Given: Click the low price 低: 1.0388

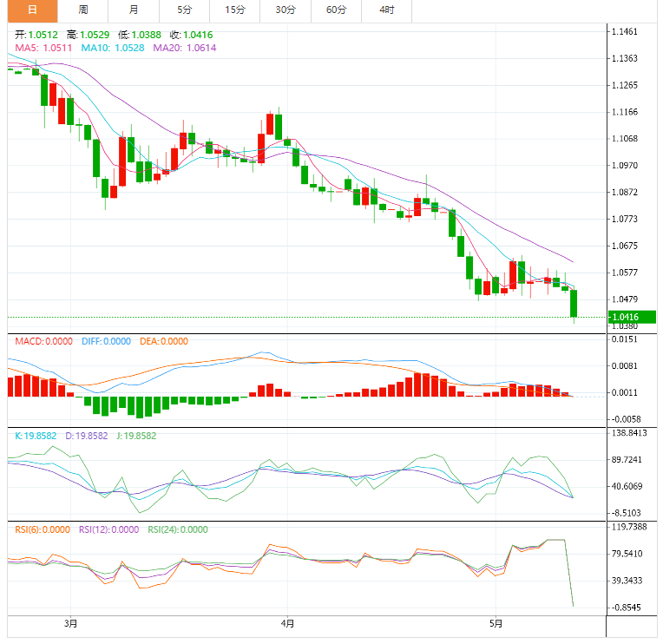Looking at the screenshot, I should click(x=140, y=35).
